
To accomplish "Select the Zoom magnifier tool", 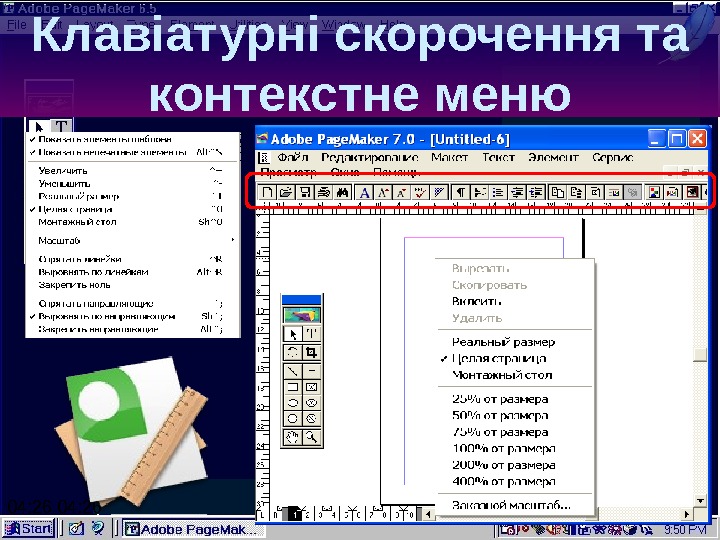I will 311,437.
